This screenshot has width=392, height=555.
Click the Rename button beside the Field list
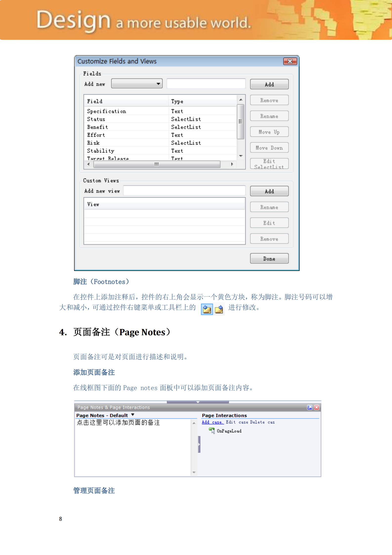pos(269,116)
